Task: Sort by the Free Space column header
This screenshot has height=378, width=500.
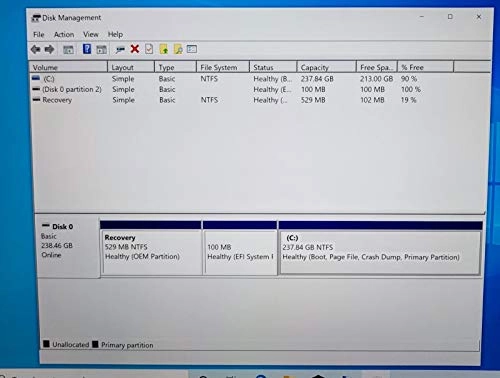Action: pos(377,67)
